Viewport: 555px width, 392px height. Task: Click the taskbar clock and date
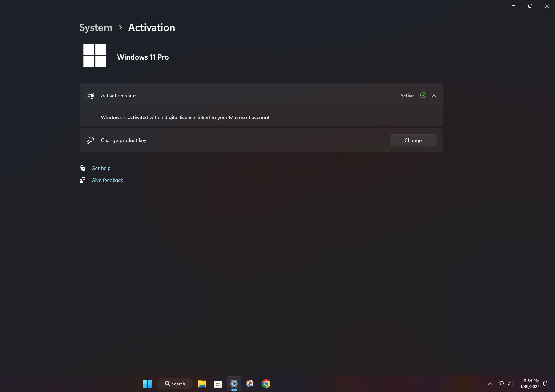point(529,384)
